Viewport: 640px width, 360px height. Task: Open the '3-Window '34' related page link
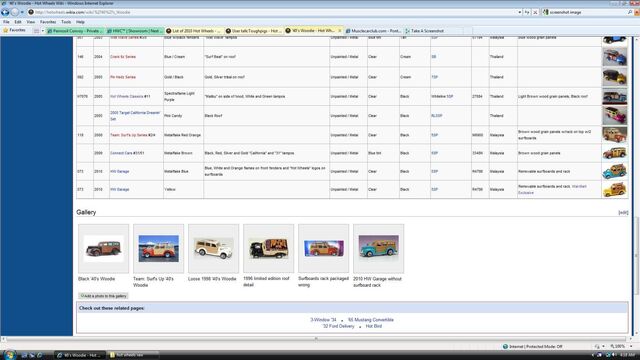coord(323,320)
